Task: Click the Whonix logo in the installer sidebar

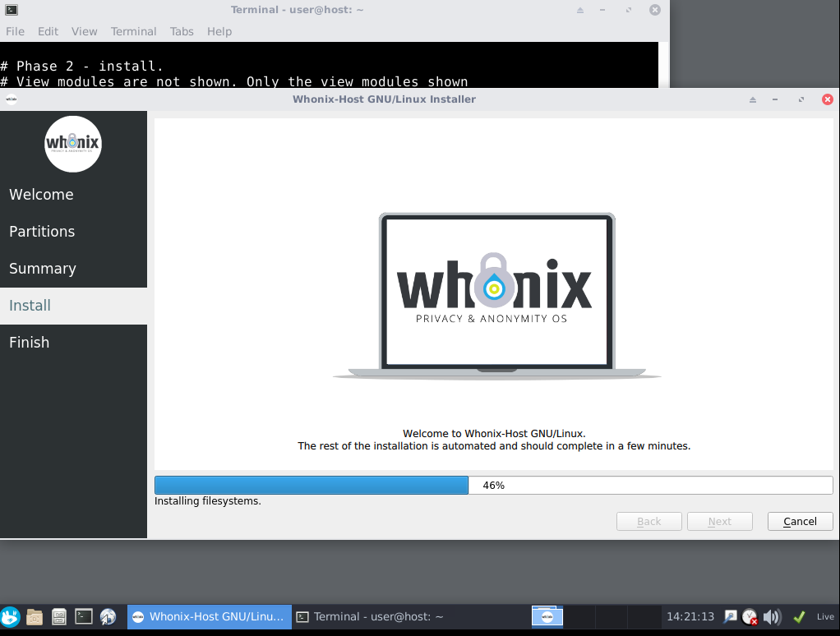Action: point(73,144)
